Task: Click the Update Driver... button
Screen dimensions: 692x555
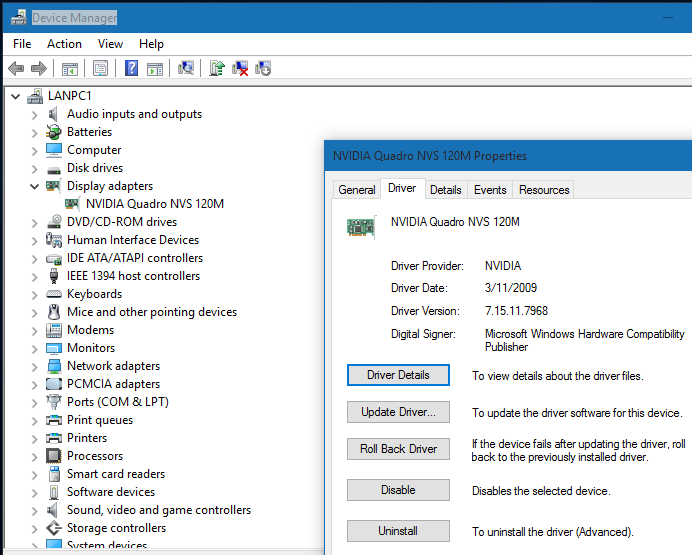Action: coord(398,412)
